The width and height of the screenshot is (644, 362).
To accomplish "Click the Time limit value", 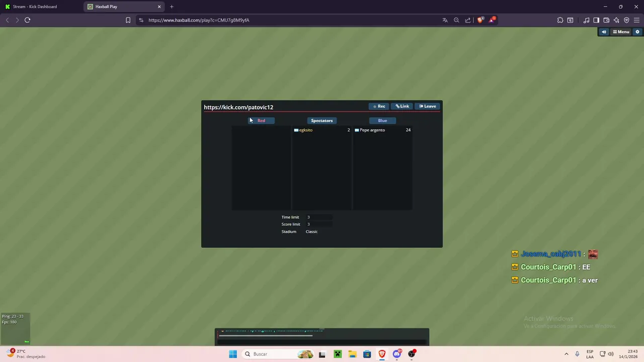I will pyautogui.click(x=319, y=217).
